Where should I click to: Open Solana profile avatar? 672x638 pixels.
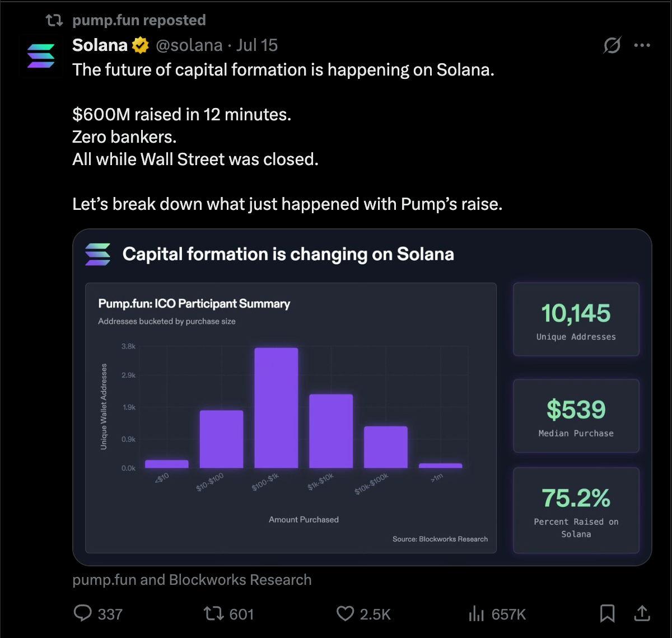[41, 56]
